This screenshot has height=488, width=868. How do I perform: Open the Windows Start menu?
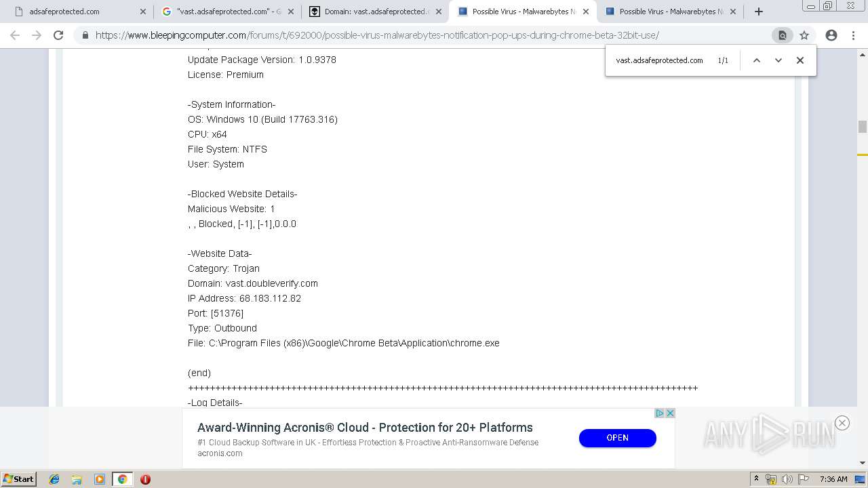pos(18,479)
